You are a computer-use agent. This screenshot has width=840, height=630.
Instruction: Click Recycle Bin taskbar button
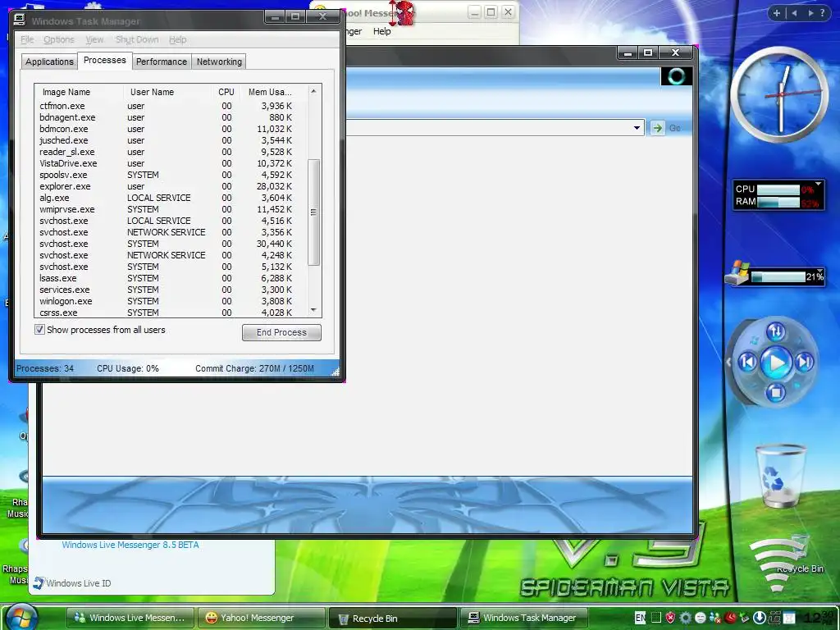click(392, 618)
